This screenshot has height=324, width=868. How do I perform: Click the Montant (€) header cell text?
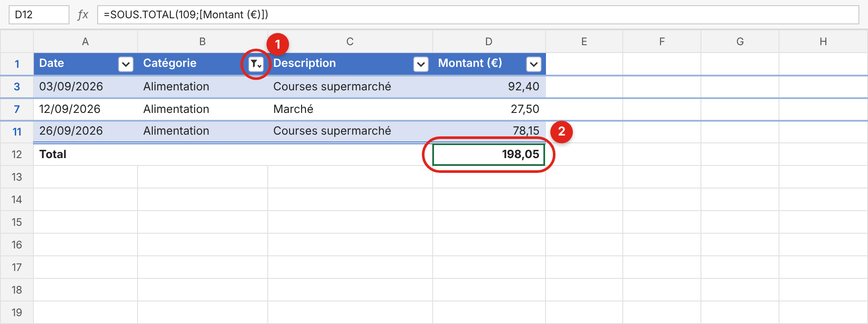(x=470, y=63)
